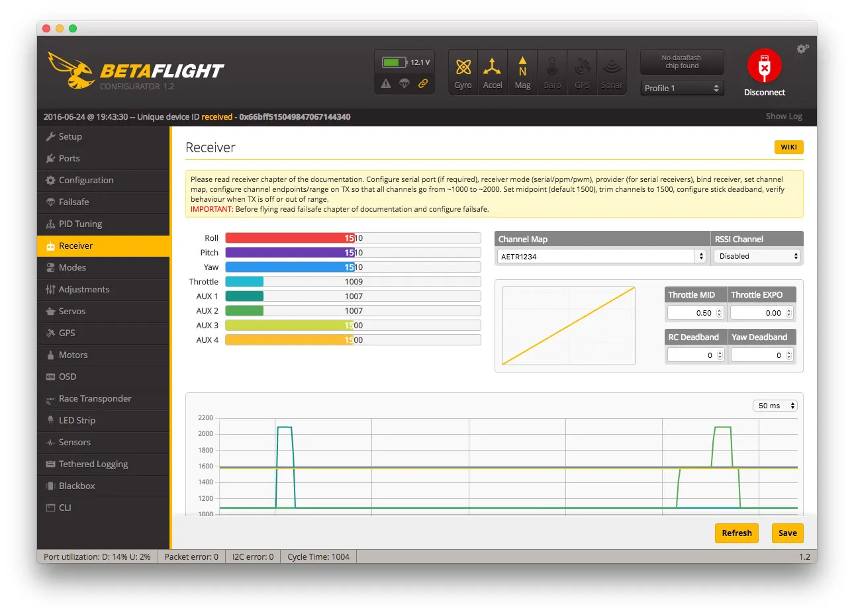Click the red USB Disconnect icon
854x616 pixels.
(764, 67)
